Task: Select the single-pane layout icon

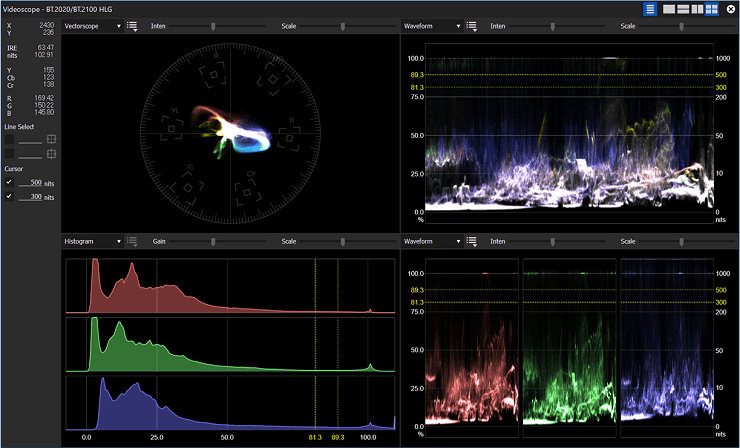Action: (670, 9)
